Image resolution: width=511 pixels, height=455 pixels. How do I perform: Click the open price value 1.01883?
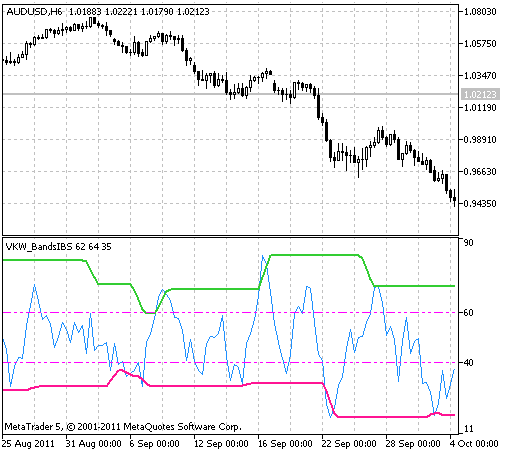pos(85,12)
